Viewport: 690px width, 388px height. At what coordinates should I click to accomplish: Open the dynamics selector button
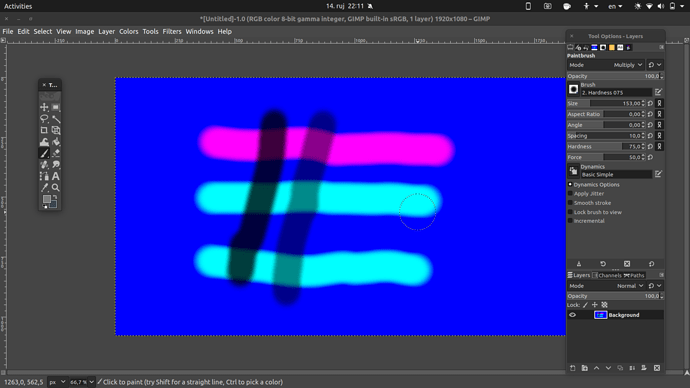pos(573,171)
